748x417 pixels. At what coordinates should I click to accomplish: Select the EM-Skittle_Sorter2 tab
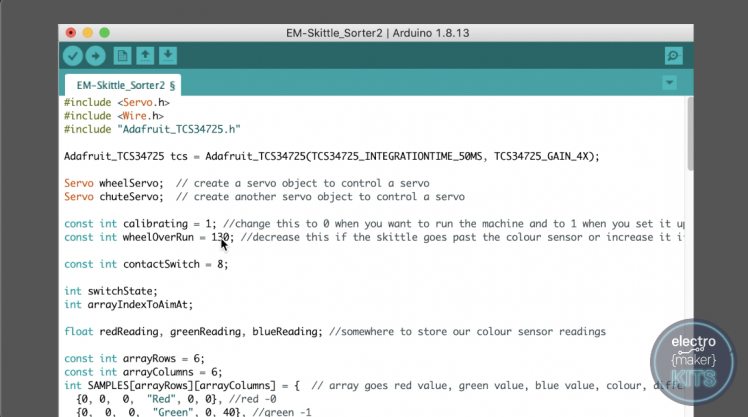pyautogui.click(x=123, y=85)
